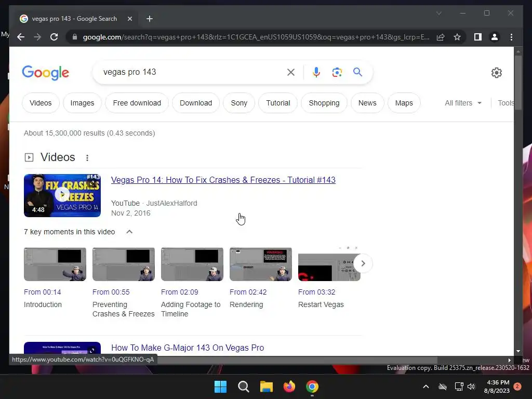This screenshot has width=532, height=399.
Task: Jump to From 02:42 moment
Action: [x=248, y=292]
